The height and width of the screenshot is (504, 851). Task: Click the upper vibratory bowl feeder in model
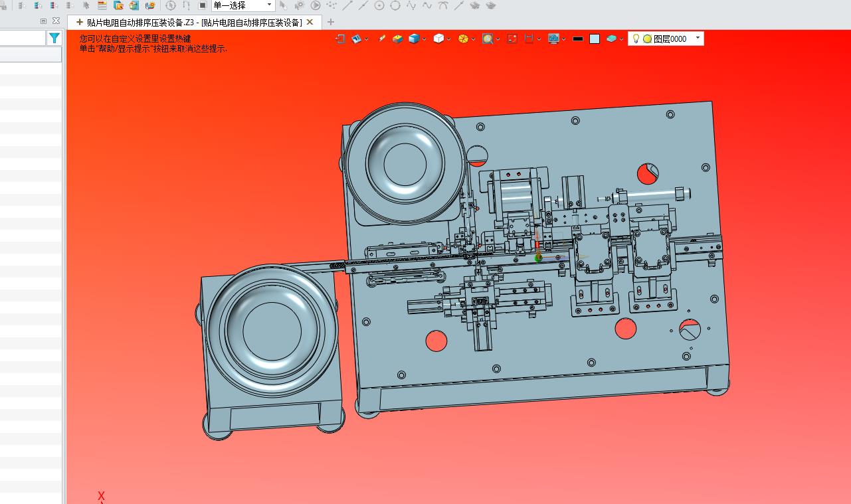point(404,163)
